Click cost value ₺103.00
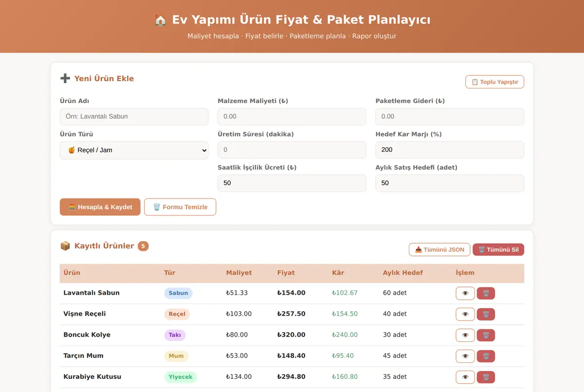 point(239,314)
